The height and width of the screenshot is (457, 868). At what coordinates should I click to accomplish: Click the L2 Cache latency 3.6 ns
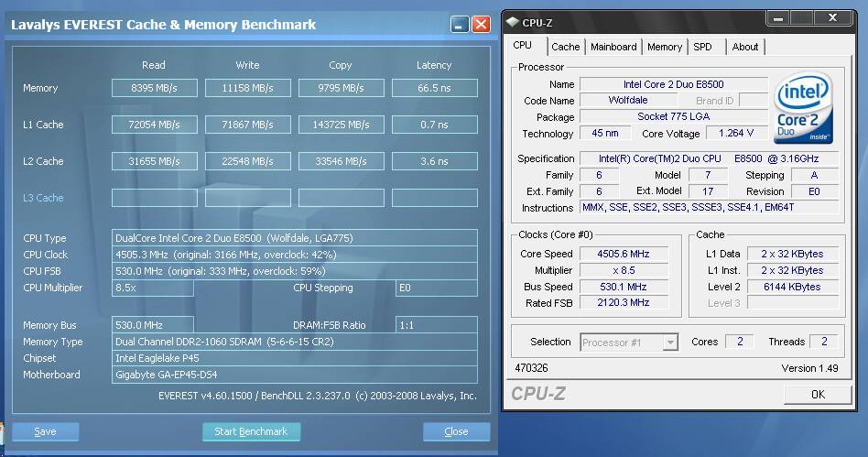[x=435, y=161]
